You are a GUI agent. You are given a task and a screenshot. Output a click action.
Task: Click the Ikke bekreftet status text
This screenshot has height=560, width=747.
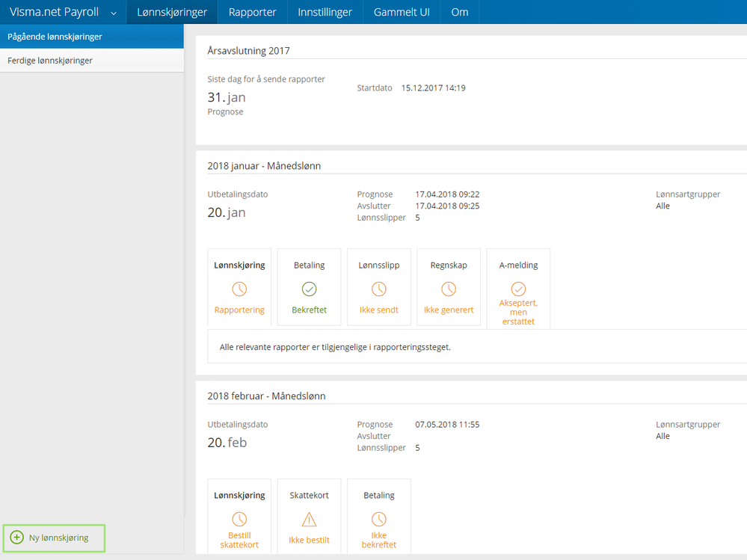tap(379, 540)
